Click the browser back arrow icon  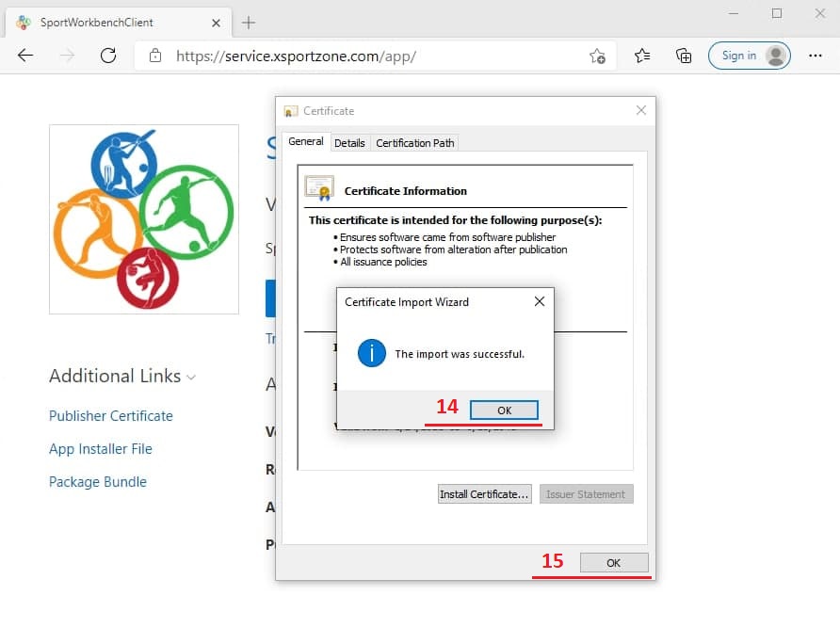25,56
